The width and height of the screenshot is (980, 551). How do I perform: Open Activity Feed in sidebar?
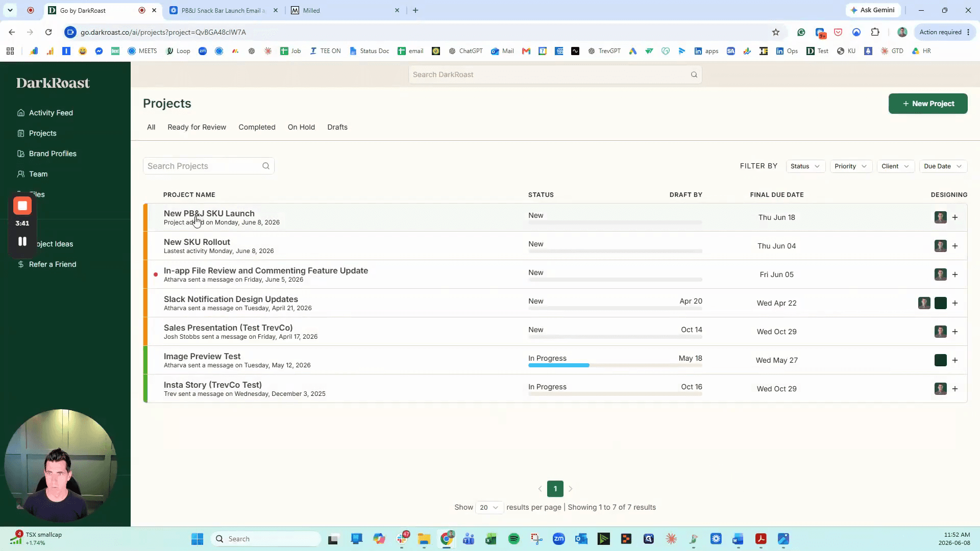[45, 113]
